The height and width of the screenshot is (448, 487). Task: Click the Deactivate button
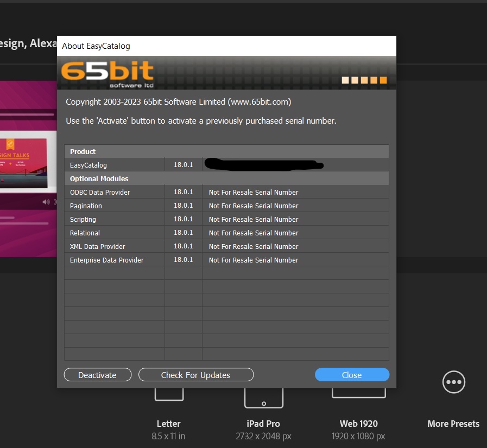click(97, 374)
